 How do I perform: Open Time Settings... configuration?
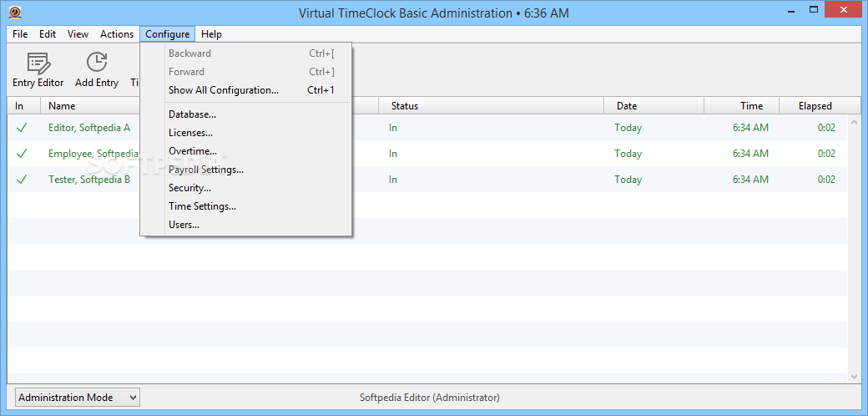(246, 206)
